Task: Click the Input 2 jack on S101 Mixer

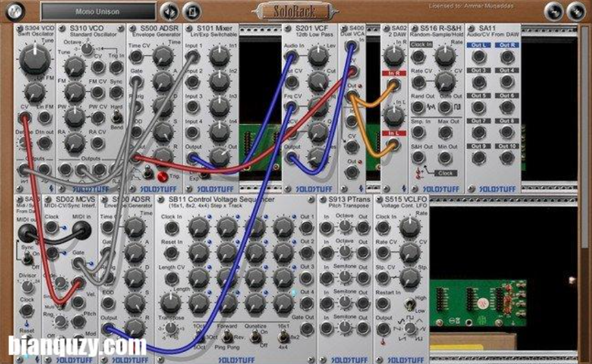Action: (x=193, y=82)
